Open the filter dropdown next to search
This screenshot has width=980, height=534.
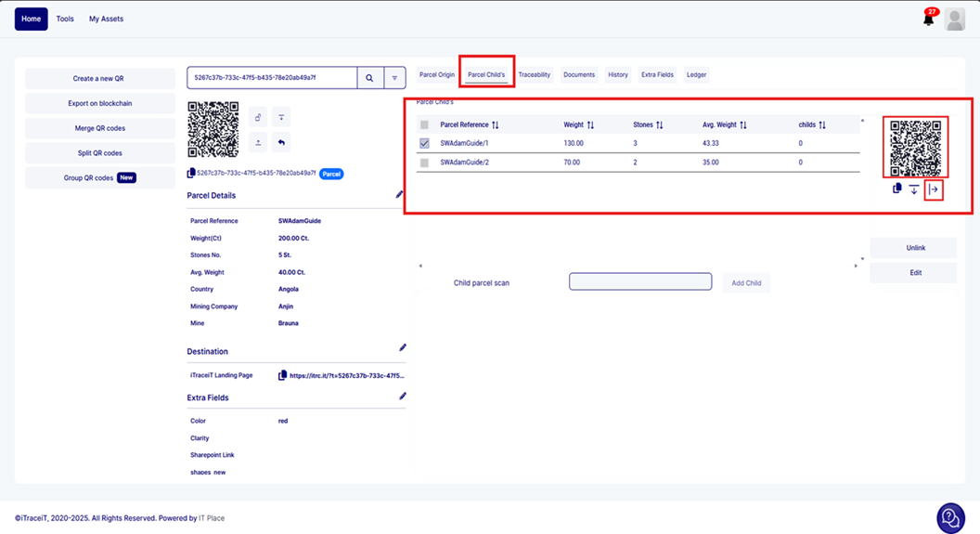[x=394, y=78]
